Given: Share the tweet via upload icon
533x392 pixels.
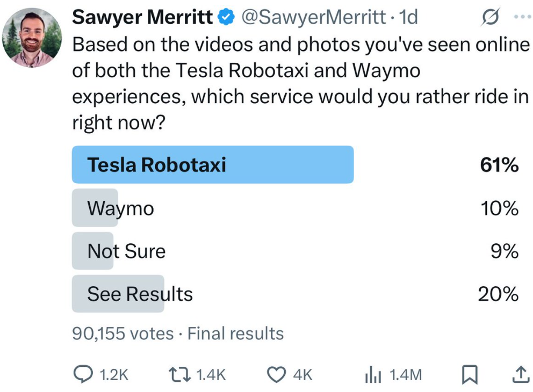Looking at the screenshot, I should point(520,374).
